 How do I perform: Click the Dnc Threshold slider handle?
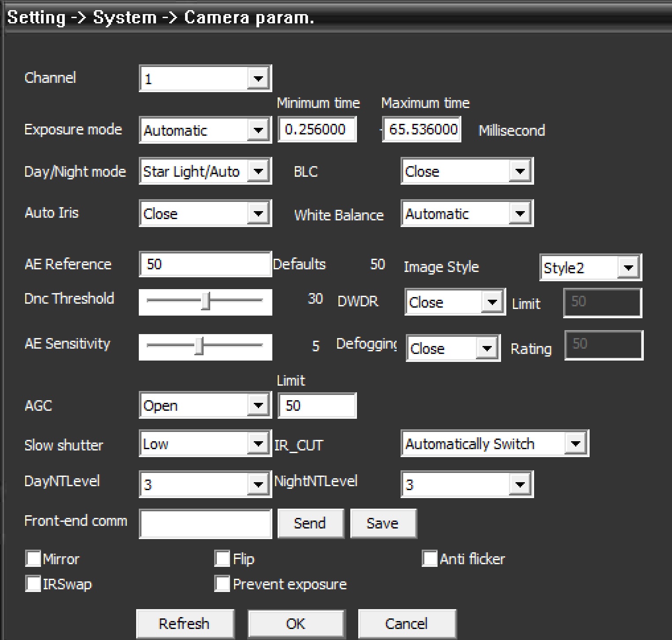click(205, 301)
